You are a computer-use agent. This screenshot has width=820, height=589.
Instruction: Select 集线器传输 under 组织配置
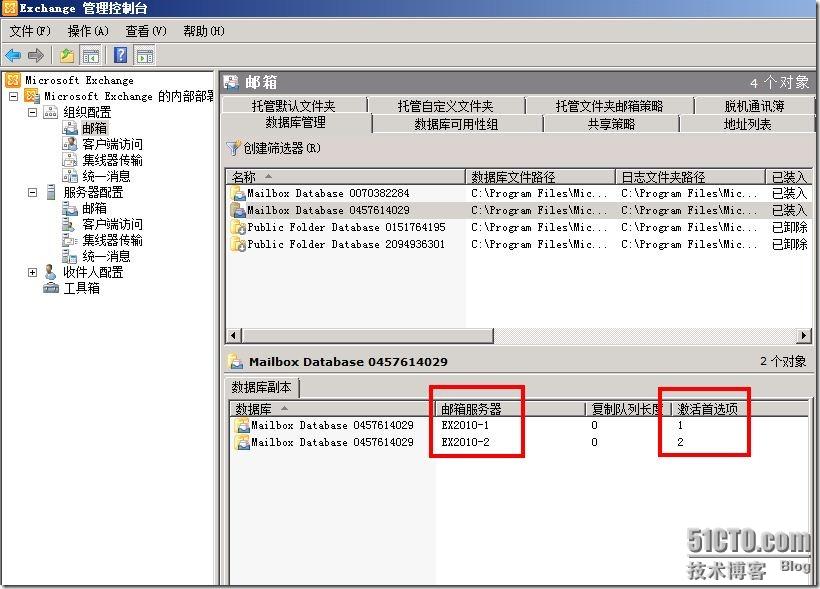click(x=112, y=160)
